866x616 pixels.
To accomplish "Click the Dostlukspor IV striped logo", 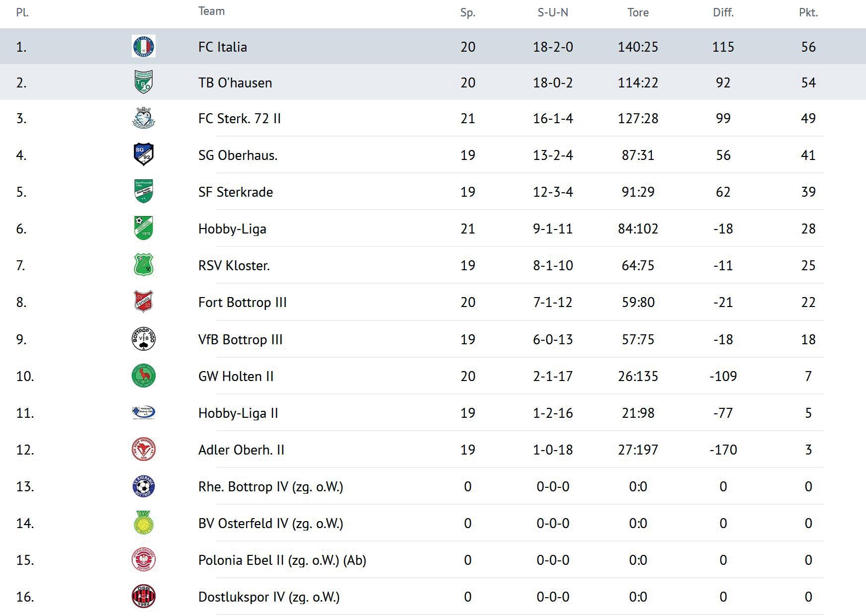I will click(x=143, y=596).
